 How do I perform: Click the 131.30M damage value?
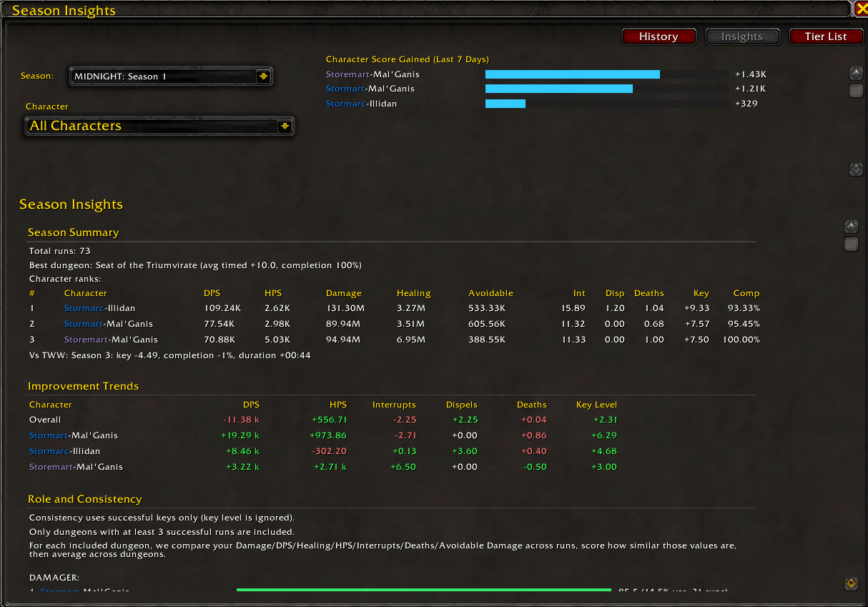[x=345, y=308]
